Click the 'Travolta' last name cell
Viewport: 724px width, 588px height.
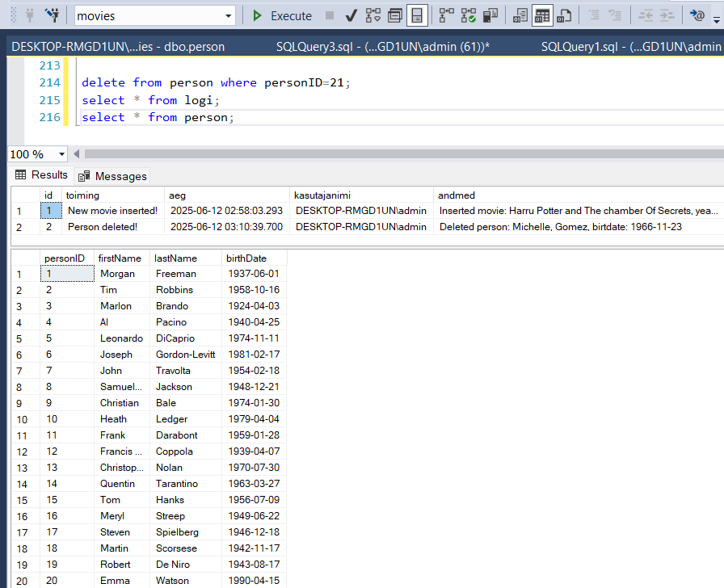tap(186, 371)
